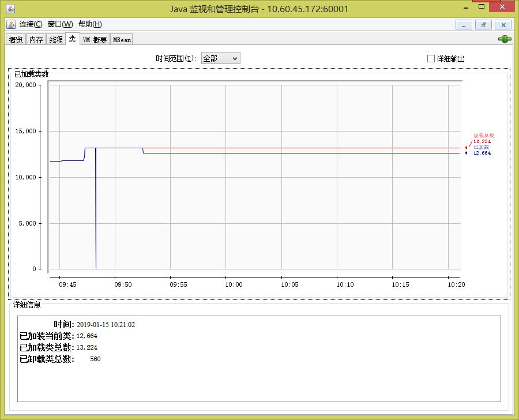The image size is (519, 420).
Task: Click the 15,000 y-axis label
Action: 25,131
